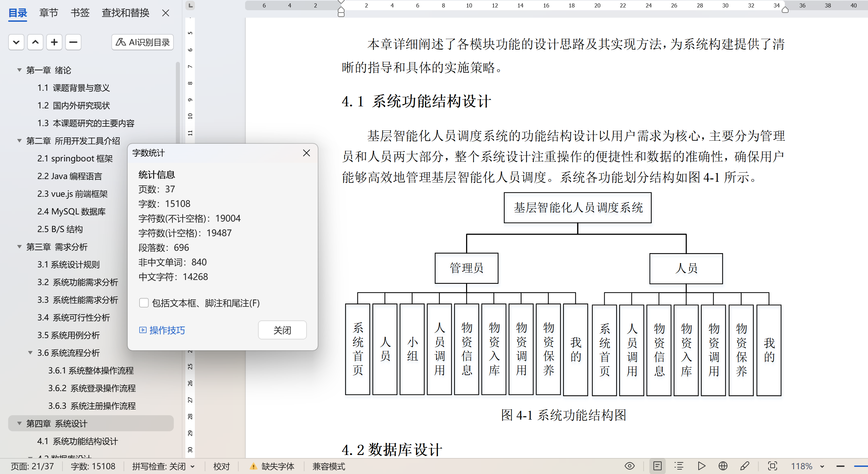Switch to web layout view
This screenshot has width=868, height=474.
(x=723, y=466)
